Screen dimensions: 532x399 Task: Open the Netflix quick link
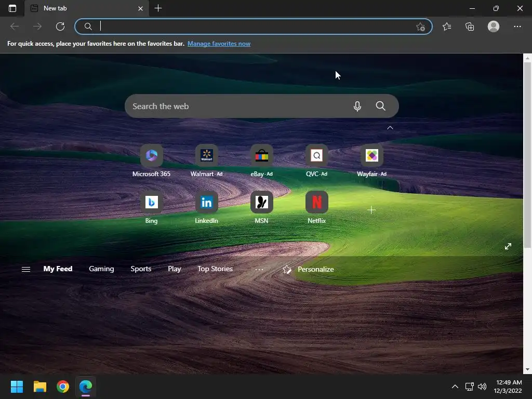point(316,208)
